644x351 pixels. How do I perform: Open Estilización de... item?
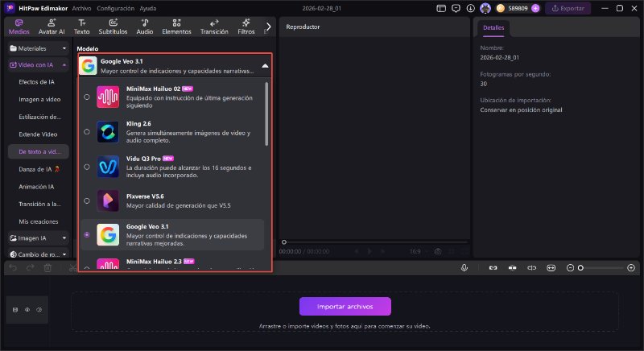point(39,117)
